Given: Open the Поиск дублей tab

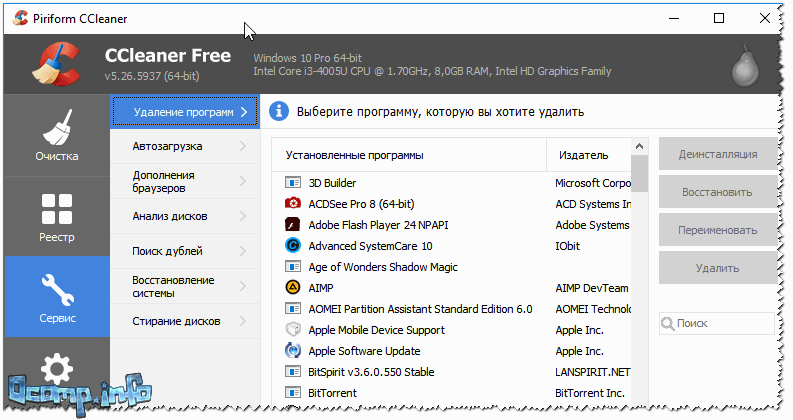Looking at the screenshot, I should pyautogui.click(x=185, y=251).
